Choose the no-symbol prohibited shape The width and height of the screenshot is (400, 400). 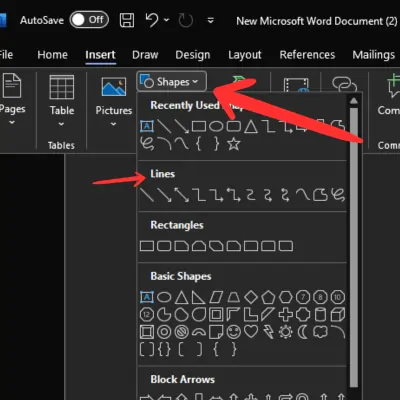point(181,332)
